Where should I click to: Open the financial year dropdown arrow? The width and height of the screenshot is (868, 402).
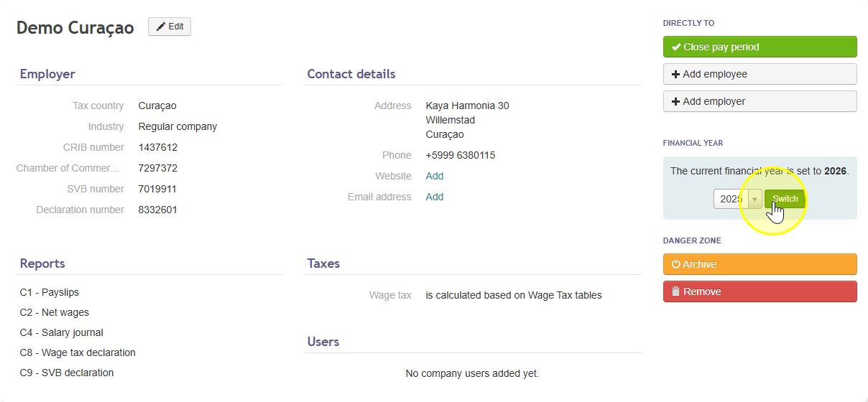(x=754, y=199)
